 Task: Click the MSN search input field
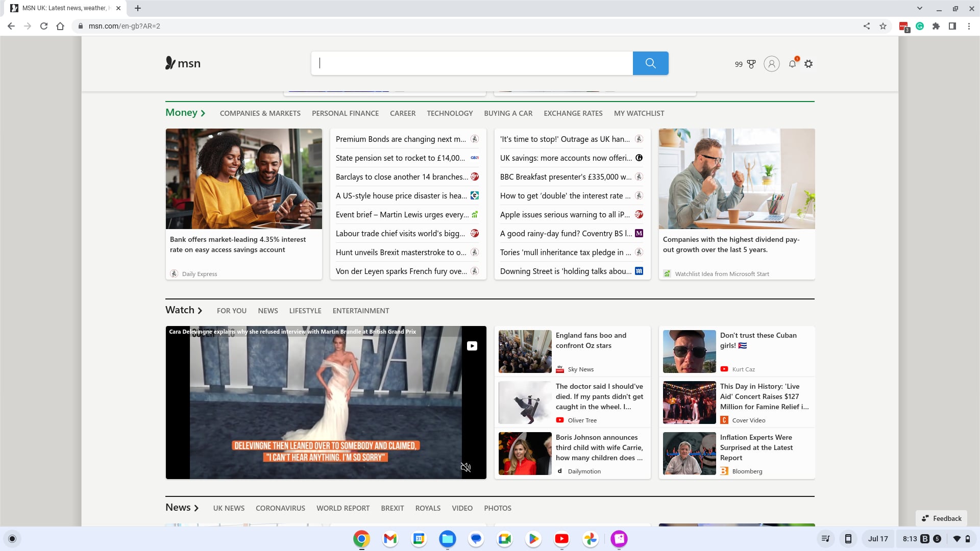471,63
